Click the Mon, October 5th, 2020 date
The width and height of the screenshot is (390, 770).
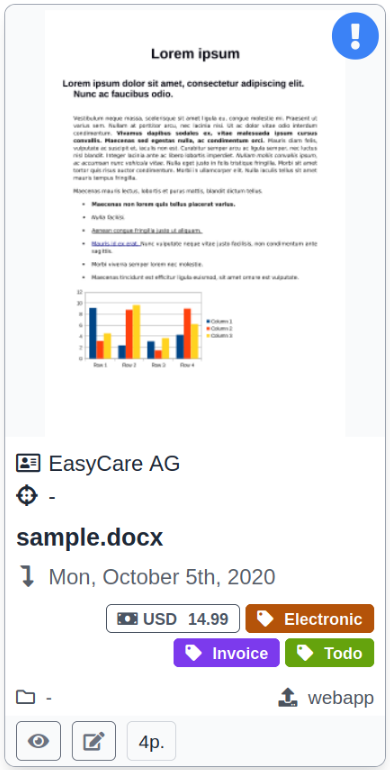pyautogui.click(x=162, y=577)
